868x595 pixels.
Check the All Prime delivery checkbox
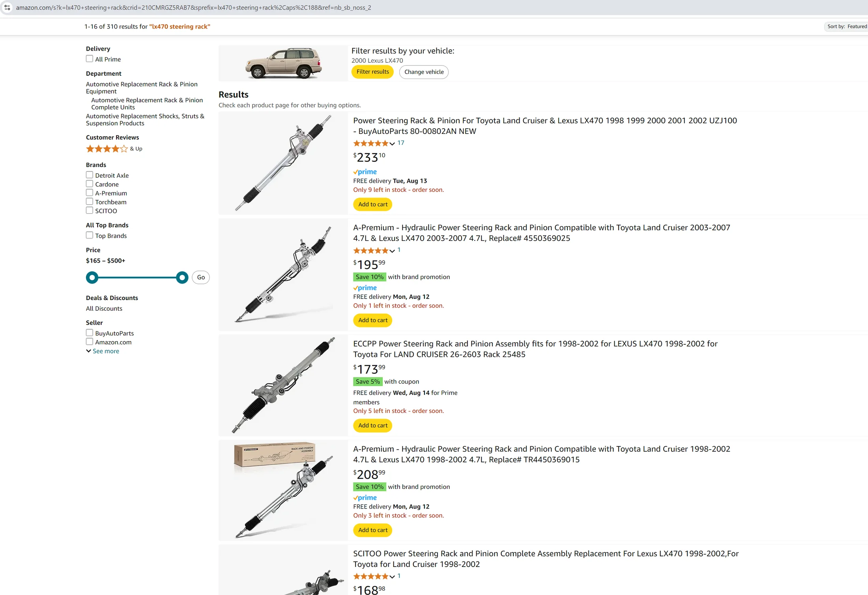coord(90,59)
